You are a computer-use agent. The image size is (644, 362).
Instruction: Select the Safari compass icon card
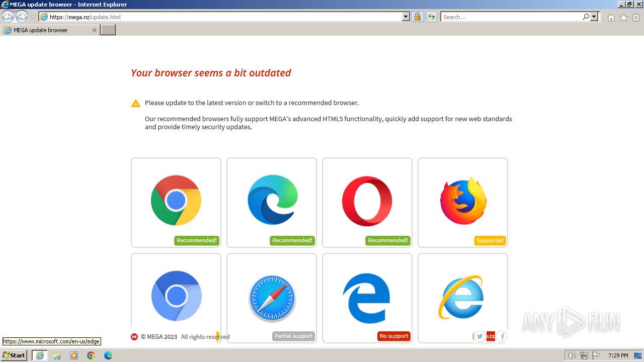click(x=272, y=298)
